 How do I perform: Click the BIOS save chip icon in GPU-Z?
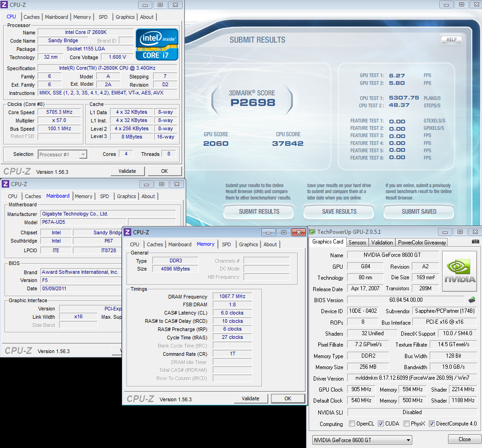pos(472,299)
